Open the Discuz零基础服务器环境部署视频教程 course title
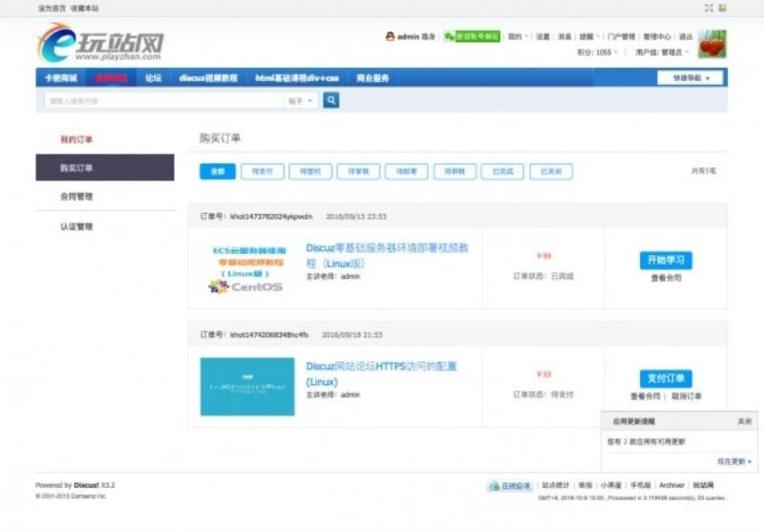764x532 pixels. pyautogui.click(x=388, y=256)
